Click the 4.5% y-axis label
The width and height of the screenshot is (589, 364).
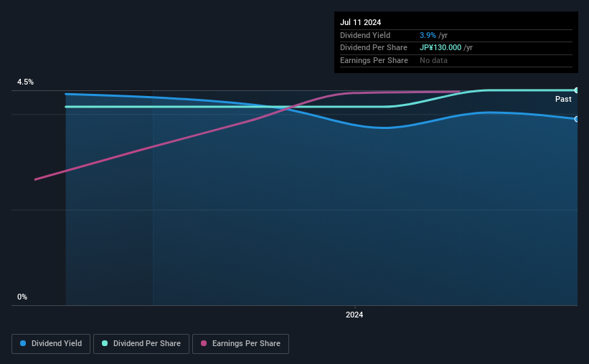pos(25,82)
